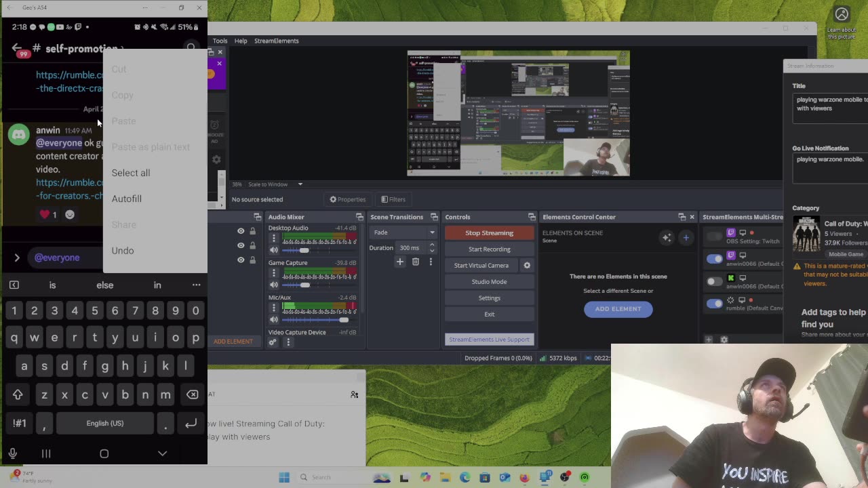This screenshot has width=868, height=488.
Task: Undock the Elements Control Center panel
Action: [682, 217]
